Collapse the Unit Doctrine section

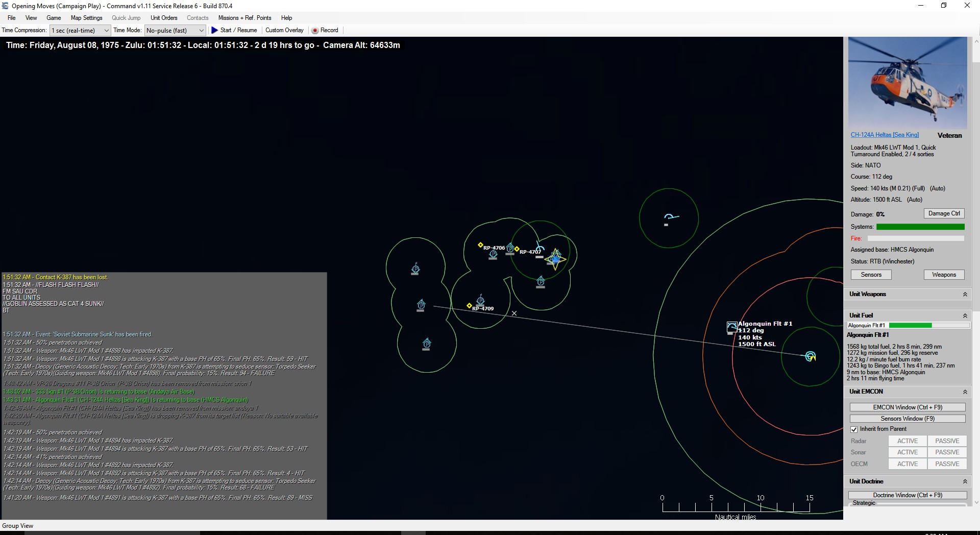coord(965,482)
